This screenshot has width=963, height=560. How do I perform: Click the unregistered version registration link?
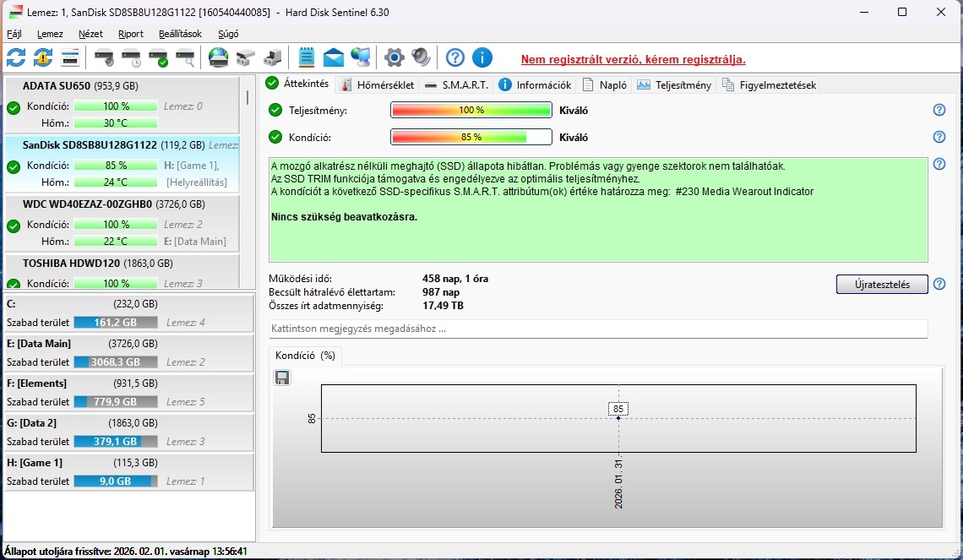pyautogui.click(x=634, y=60)
